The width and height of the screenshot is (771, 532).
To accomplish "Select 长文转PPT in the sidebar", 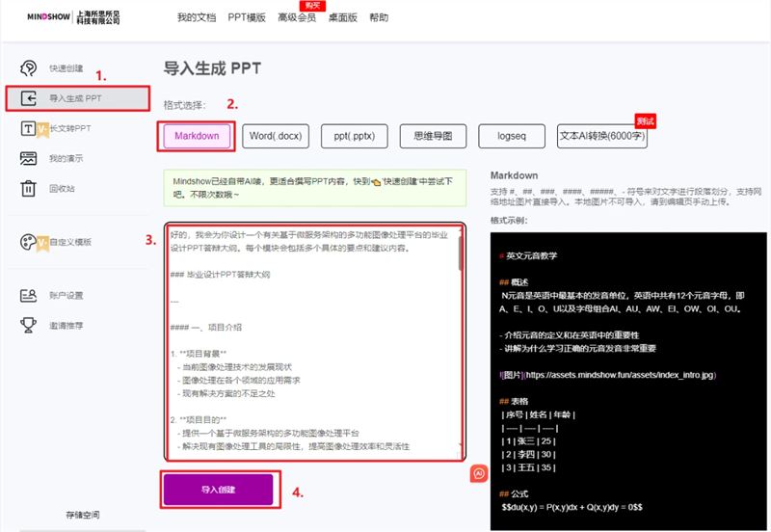I will 70,128.
